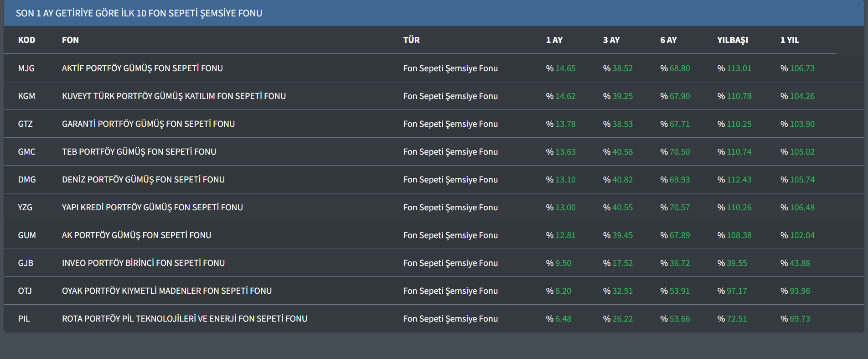This screenshot has height=359, width=868.
Task: Open DENİZ PORTFÖY GÜMÜŞ fund page
Action: (x=143, y=180)
